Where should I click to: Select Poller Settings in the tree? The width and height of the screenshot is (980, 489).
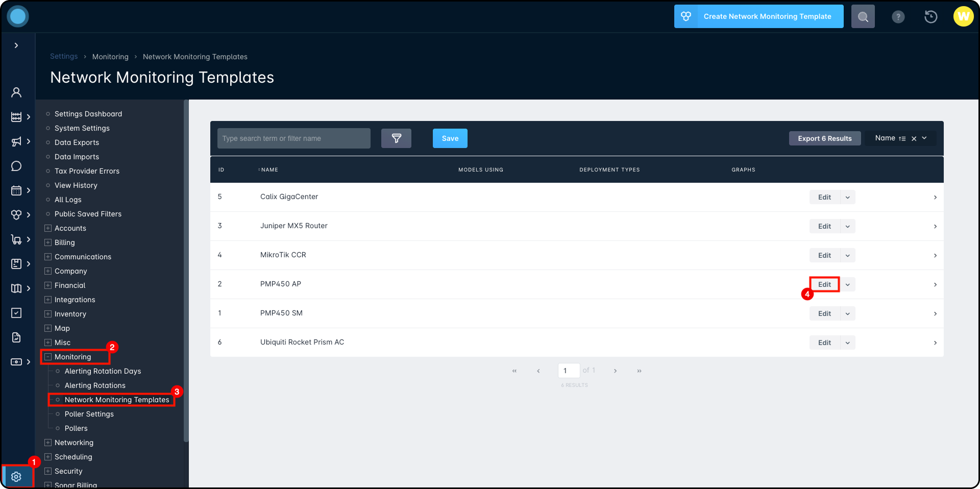(x=89, y=414)
